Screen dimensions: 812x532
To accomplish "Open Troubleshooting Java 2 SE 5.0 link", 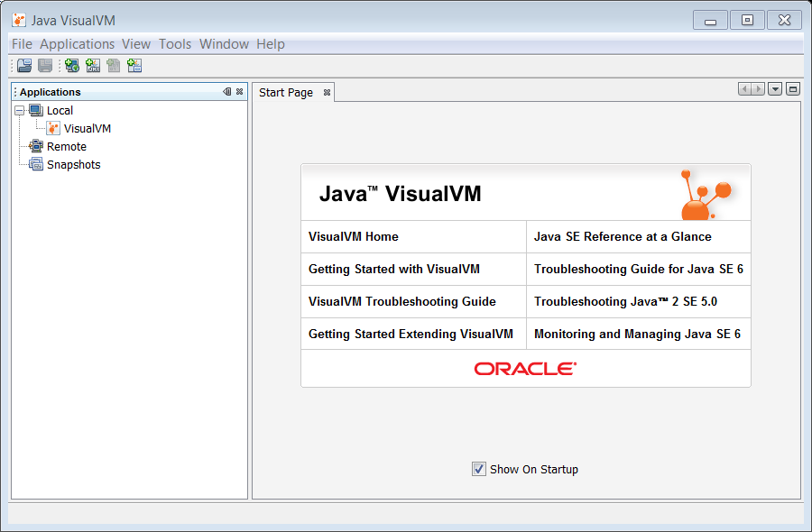I will point(625,302).
